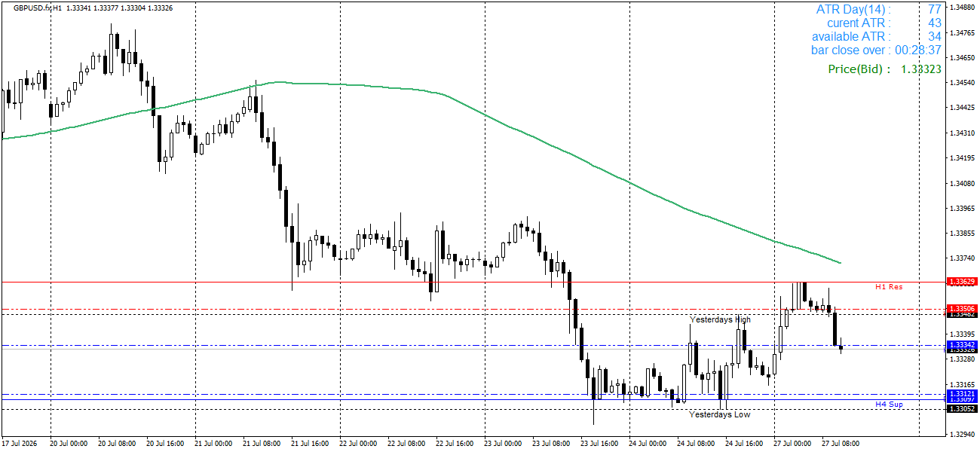Select the 'curent ATR :' label
The height and width of the screenshot is (452, 980).
tap(859, 23)
